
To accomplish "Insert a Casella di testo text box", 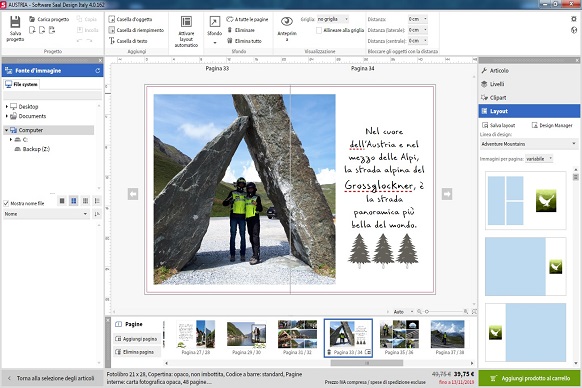I will pyautogui.click(x=128, y=41).
